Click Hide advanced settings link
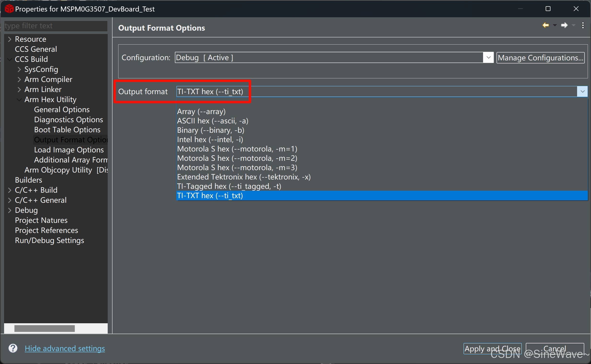This screenshot has width=591, height=364. pyautogui.click(x=65, y=348)
